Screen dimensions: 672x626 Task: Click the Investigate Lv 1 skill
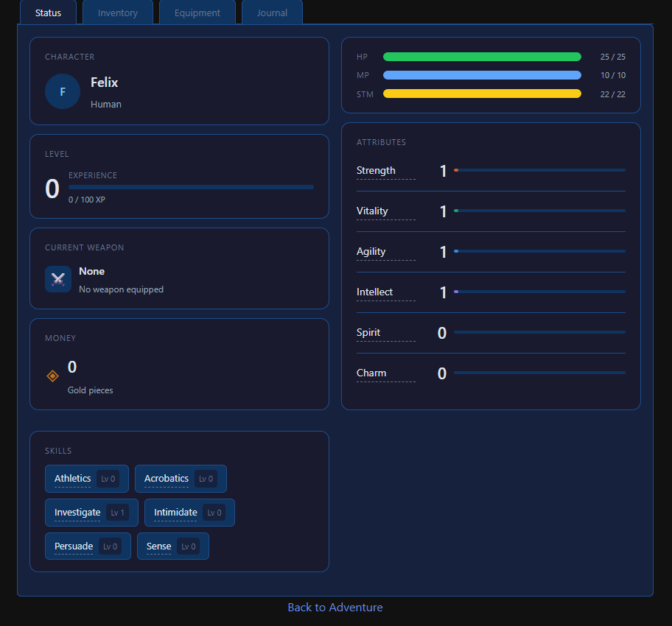[91, 513]
